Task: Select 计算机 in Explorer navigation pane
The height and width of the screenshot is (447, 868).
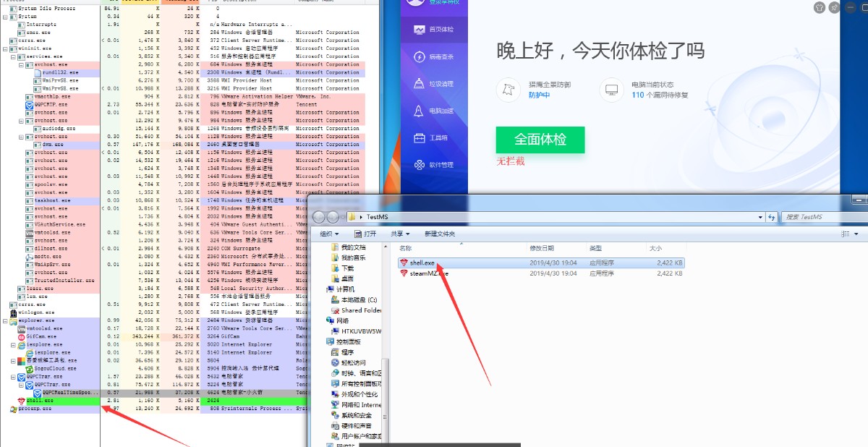Action: (340, 289)
